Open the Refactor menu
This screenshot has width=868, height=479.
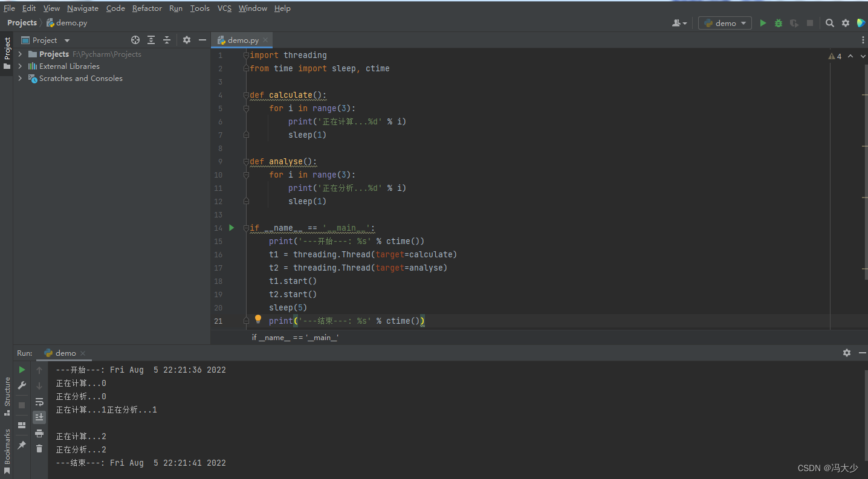pos(147,8)
